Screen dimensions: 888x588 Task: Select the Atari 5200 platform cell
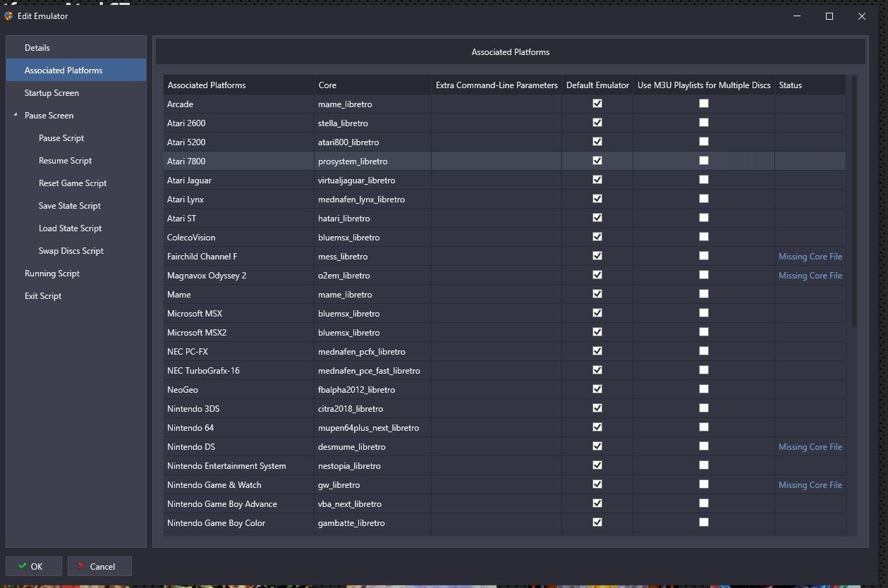239,142
